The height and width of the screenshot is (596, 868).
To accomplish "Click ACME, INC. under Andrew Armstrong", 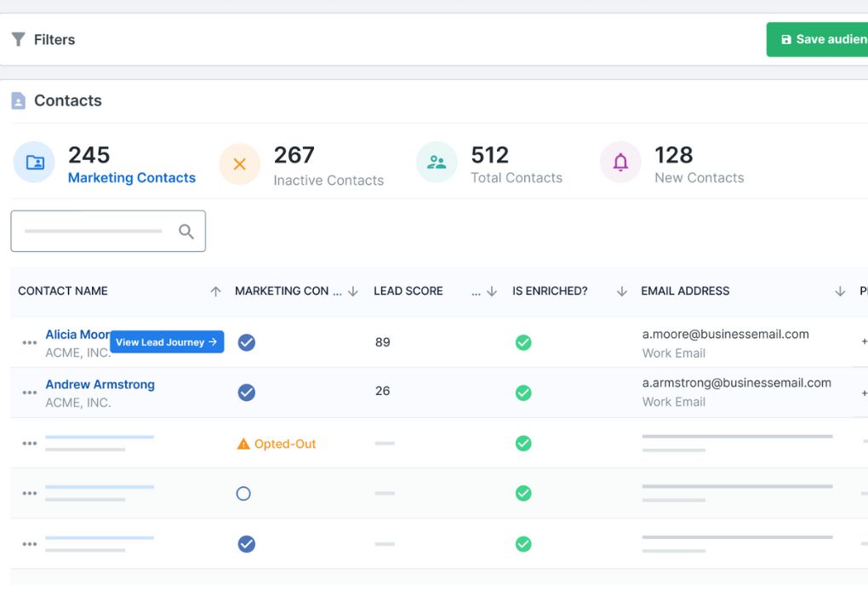I will coord(78,403).
